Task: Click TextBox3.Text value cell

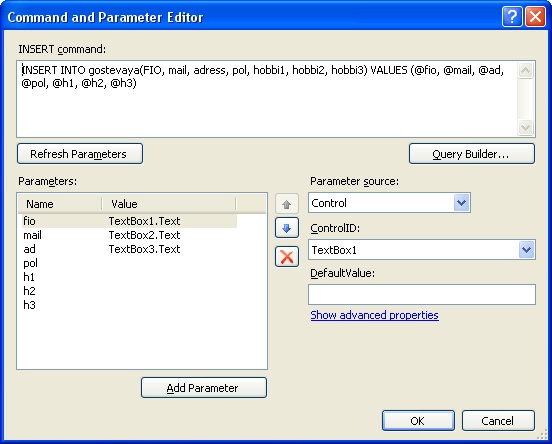Action: coord(144,249)
